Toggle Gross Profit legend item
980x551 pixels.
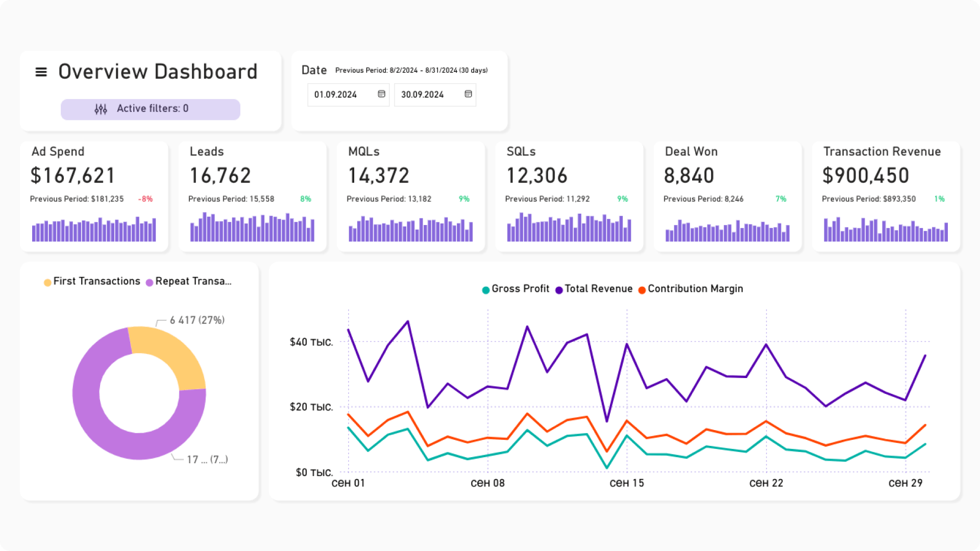[x=516, y=289]
